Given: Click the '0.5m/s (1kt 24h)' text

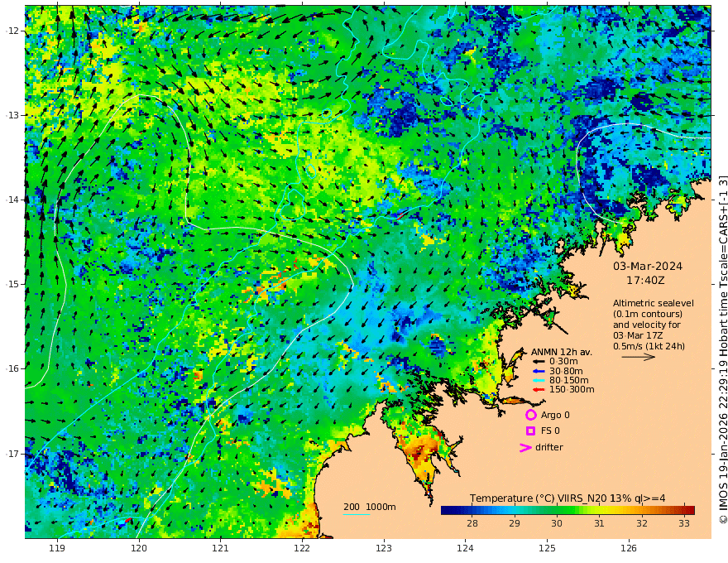Looking at the screenshot, I should pos(649,346).
